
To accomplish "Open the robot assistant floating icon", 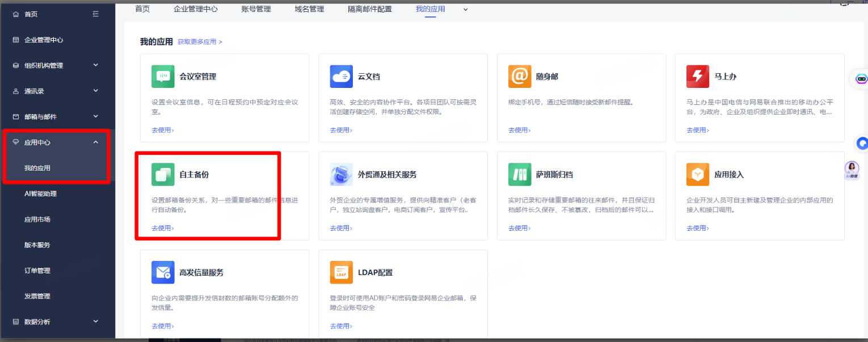I will click(861, 79).
